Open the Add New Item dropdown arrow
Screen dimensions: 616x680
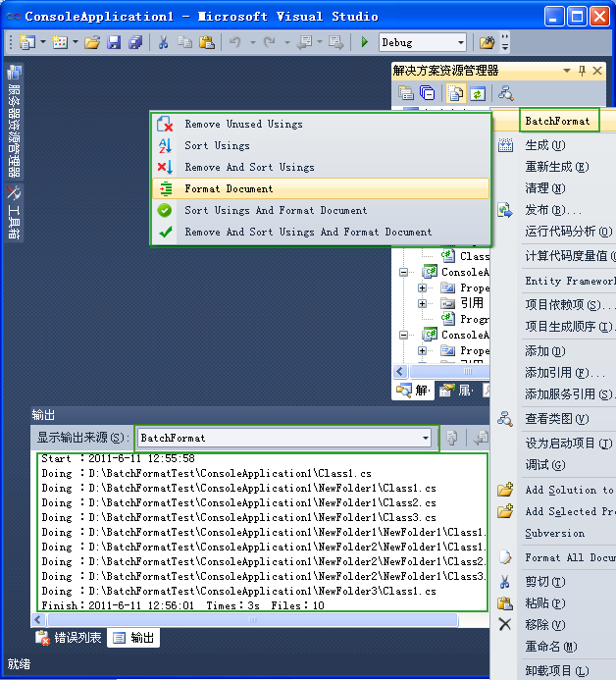click(76, 42)
